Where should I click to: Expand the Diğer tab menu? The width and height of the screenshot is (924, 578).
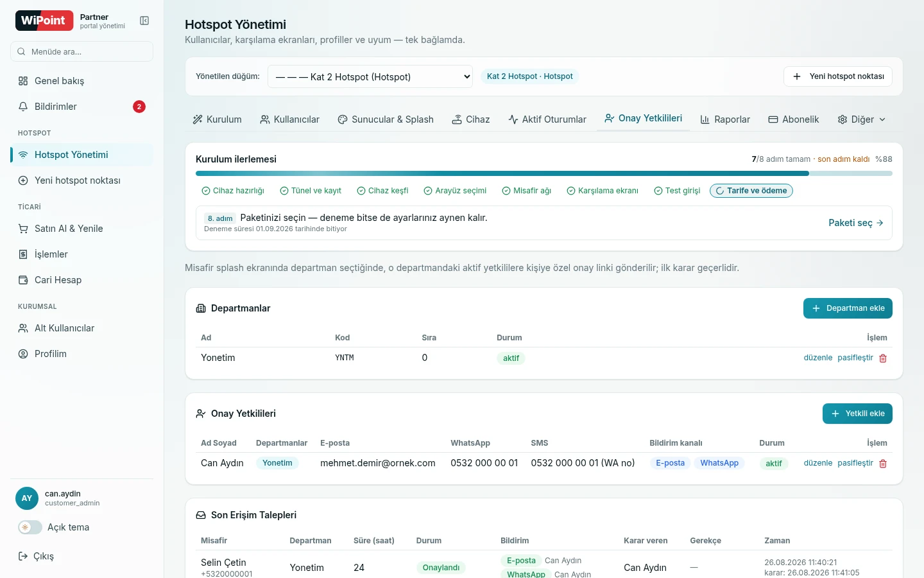pyautogui.click(x=862, y=119)
